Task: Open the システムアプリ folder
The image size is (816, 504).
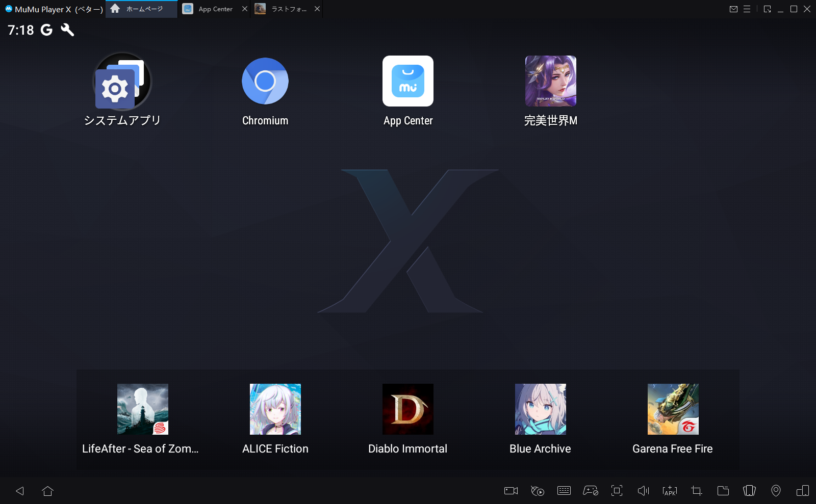Action: pos(122,82)
